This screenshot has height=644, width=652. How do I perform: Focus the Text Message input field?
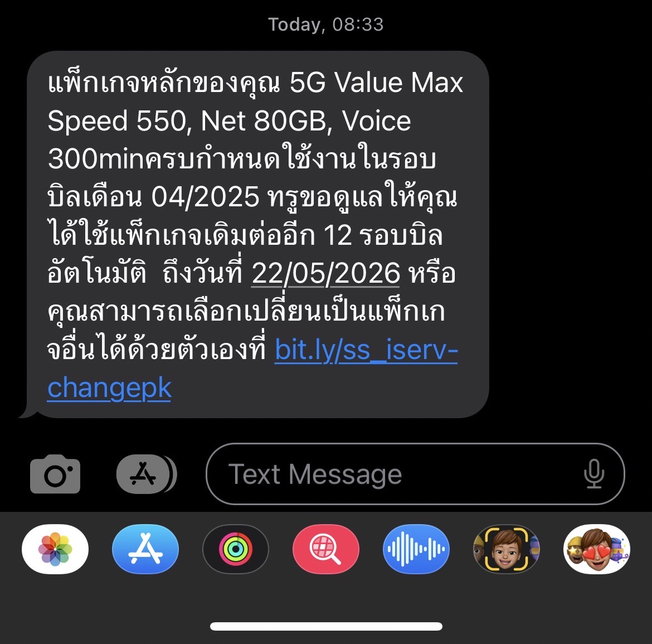click(x=415, y=474)
